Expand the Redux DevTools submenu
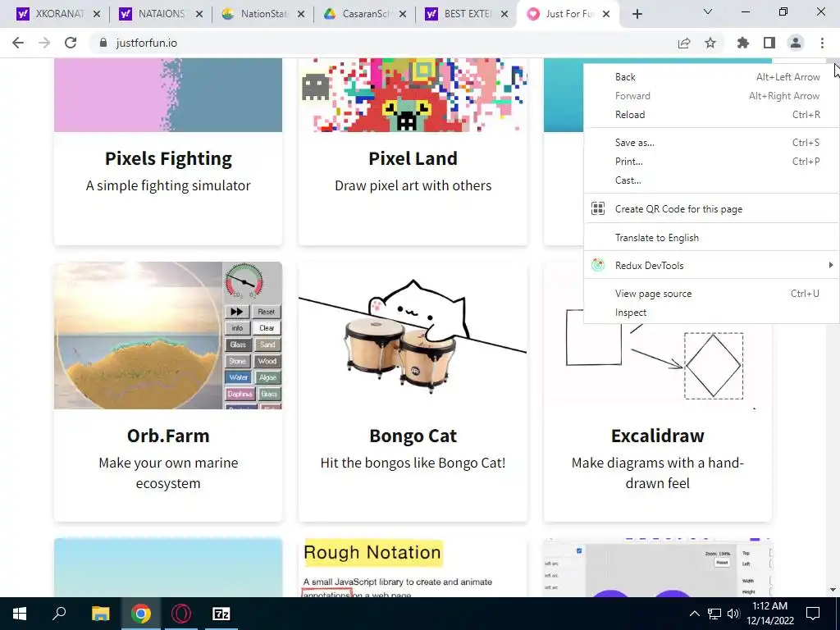This screenshot has width=840, height=630. [x=711, y=265]
